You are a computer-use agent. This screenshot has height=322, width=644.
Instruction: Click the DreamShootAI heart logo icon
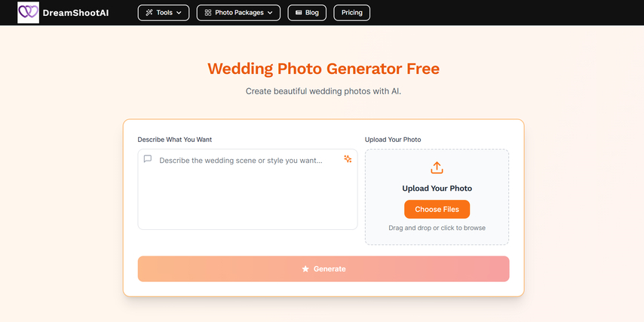[29, 12]
